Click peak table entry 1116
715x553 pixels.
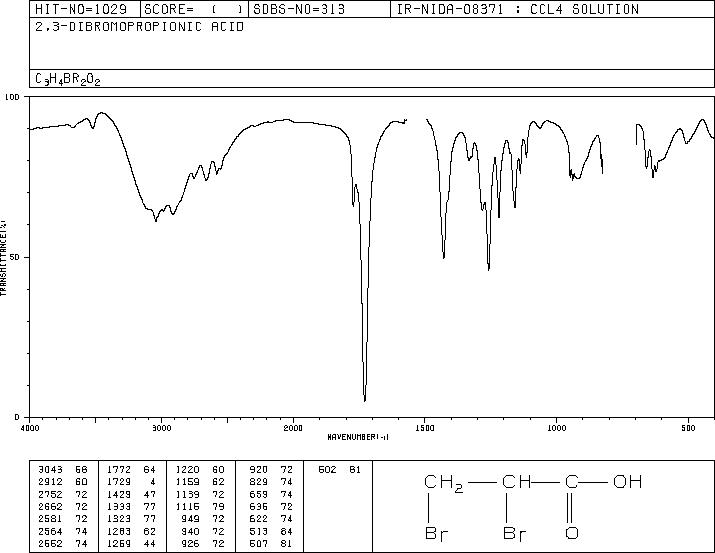coord(187,506)
